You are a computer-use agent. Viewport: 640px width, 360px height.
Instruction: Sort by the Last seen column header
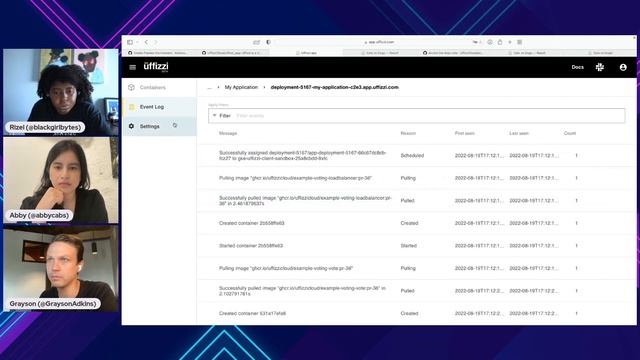(519, 133)
